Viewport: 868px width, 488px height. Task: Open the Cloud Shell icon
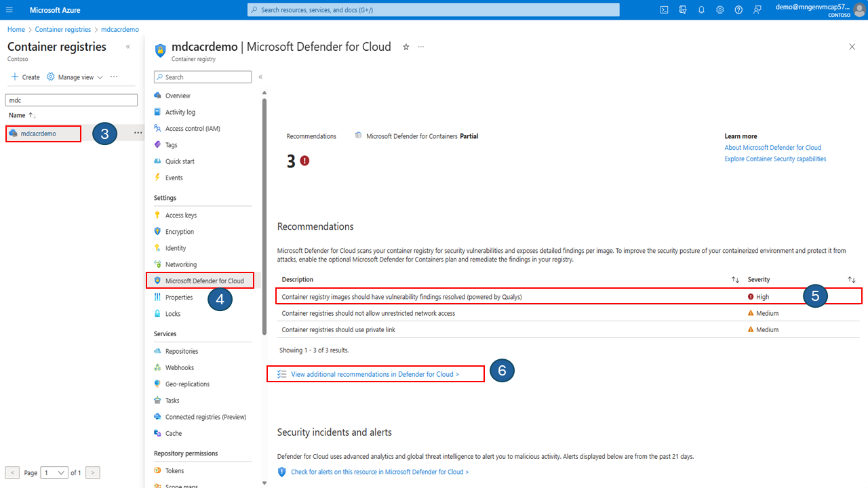[665, 9]
